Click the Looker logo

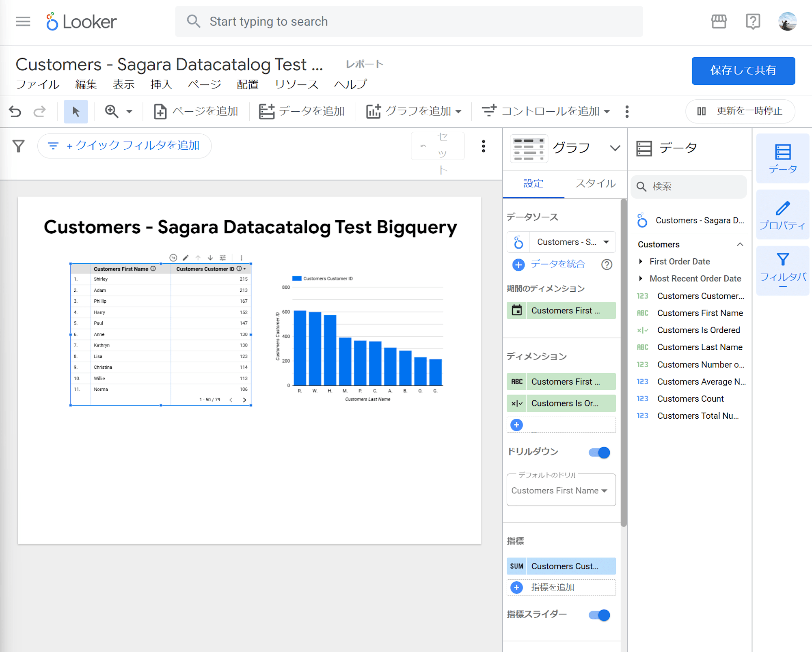[x=81, y=22]
